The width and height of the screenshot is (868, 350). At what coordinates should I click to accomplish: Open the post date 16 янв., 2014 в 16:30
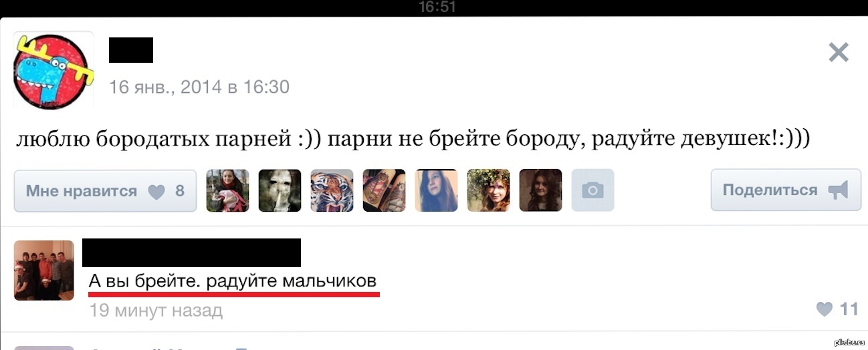click(x=199, y=87)
